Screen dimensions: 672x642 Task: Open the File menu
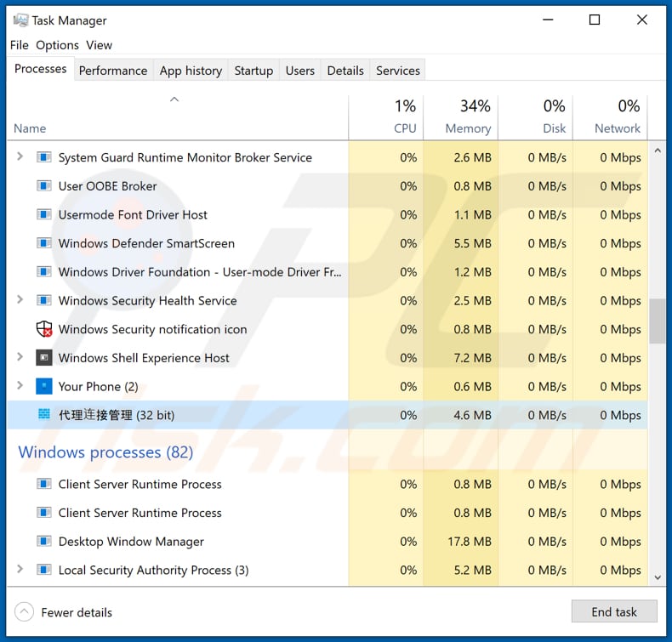tap(20, 45)
